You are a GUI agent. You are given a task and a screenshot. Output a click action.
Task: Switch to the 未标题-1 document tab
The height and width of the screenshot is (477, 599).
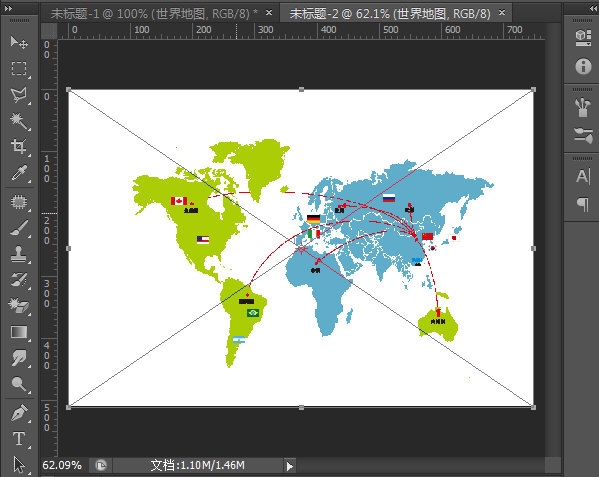154,14
